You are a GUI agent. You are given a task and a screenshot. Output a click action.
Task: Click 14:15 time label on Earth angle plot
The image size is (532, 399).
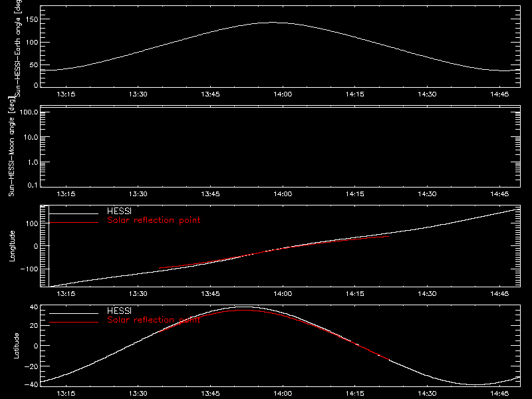click(x=355, y=94)
